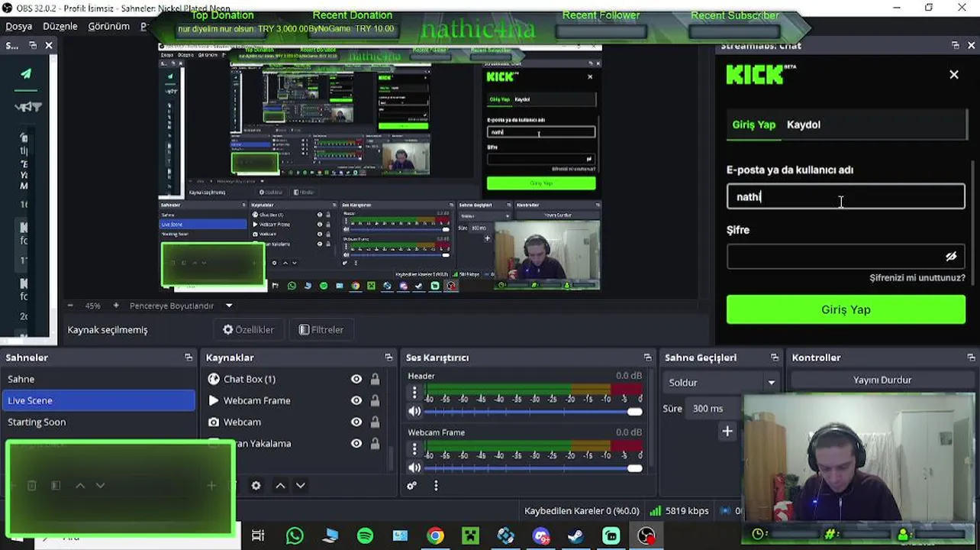Open Filtreler source filters button

click(x=321, y=330)
